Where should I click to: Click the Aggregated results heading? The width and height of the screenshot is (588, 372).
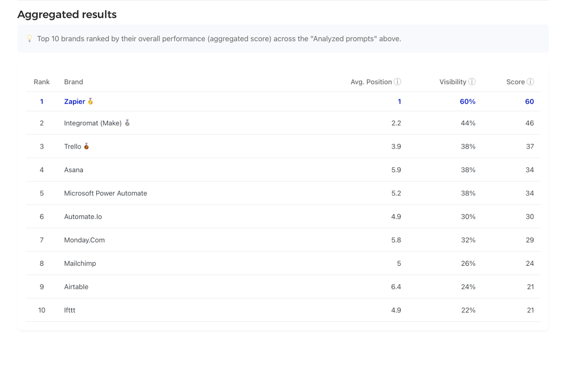67,15
